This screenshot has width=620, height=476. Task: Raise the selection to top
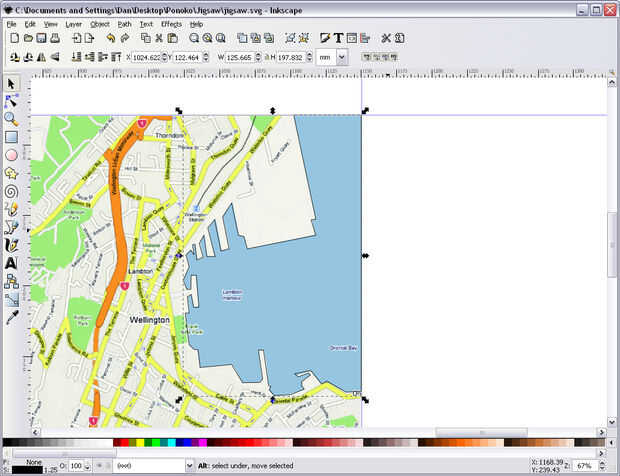[116, 57]
